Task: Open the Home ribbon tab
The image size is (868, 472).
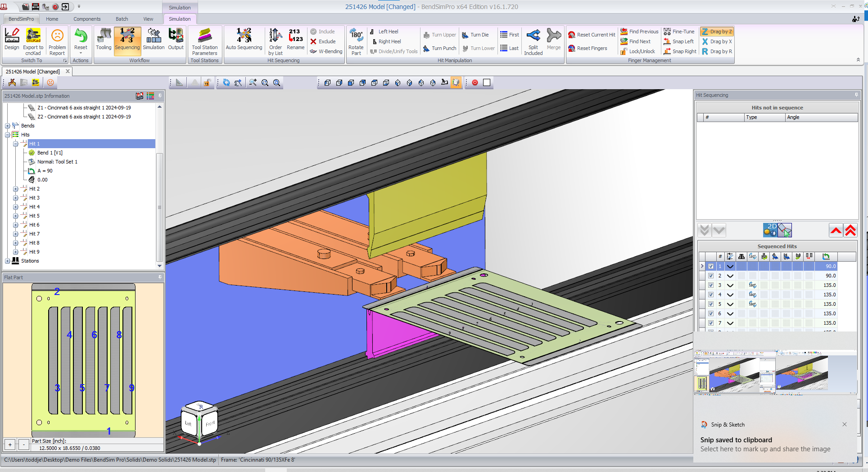Action: [x=52, y=19]
